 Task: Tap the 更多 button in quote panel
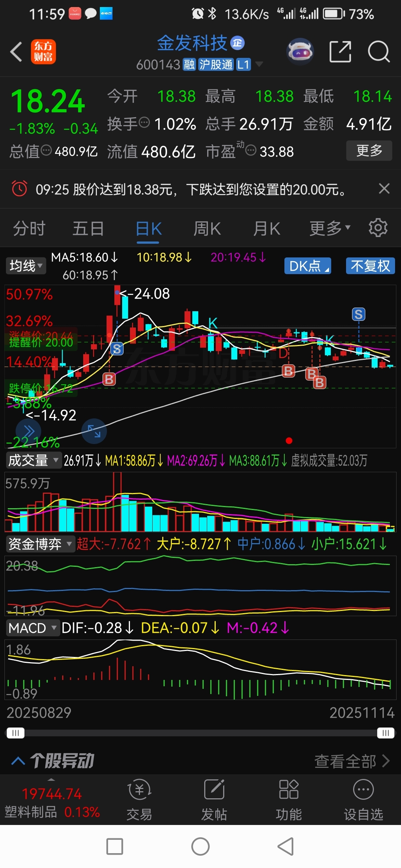pyautogui.click(x=369, y=150)
